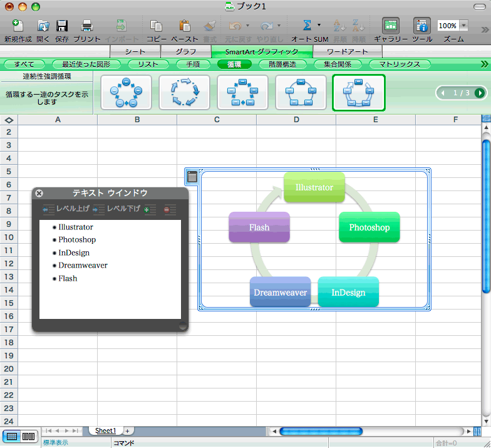Go to previous gallery page arrow
Screen dimensions: 491x448
pos(443,93)
